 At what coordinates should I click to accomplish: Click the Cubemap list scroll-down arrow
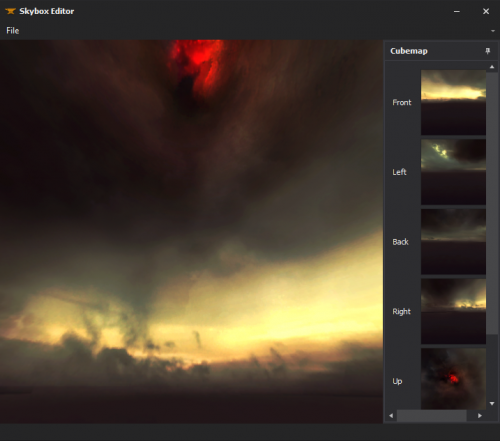(x=492, y=404)
